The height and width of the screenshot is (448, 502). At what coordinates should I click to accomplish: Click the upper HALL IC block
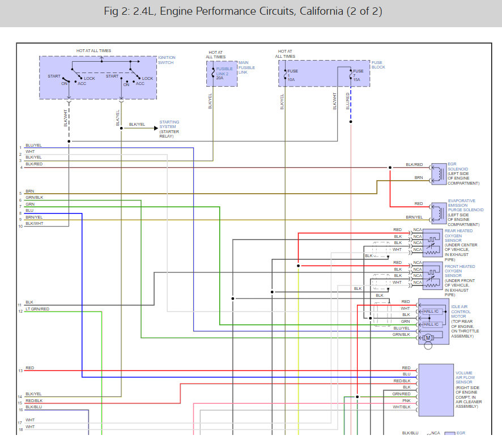(x=431, y=312)
